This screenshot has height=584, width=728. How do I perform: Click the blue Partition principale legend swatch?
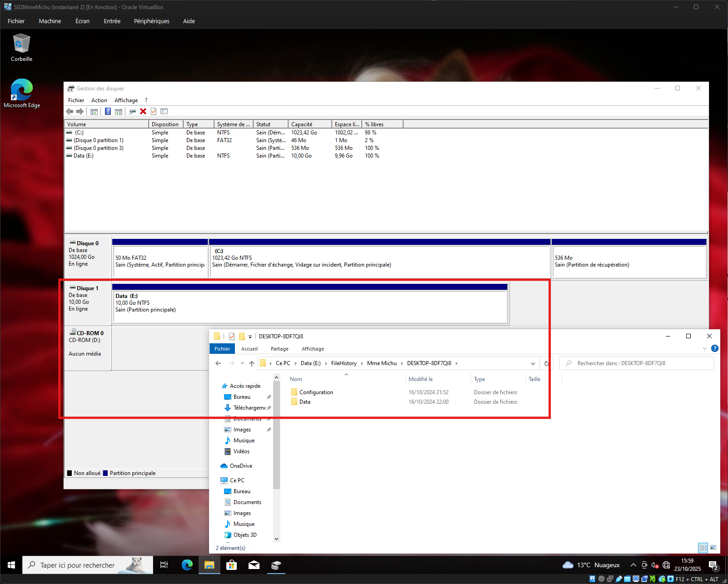[x=105, y=473]
